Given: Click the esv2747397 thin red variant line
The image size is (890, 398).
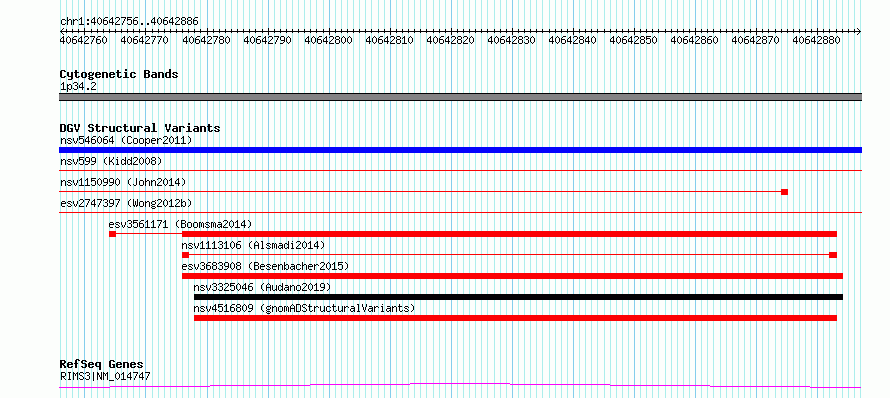Looking at the screenshot, I should pos(460,212).
